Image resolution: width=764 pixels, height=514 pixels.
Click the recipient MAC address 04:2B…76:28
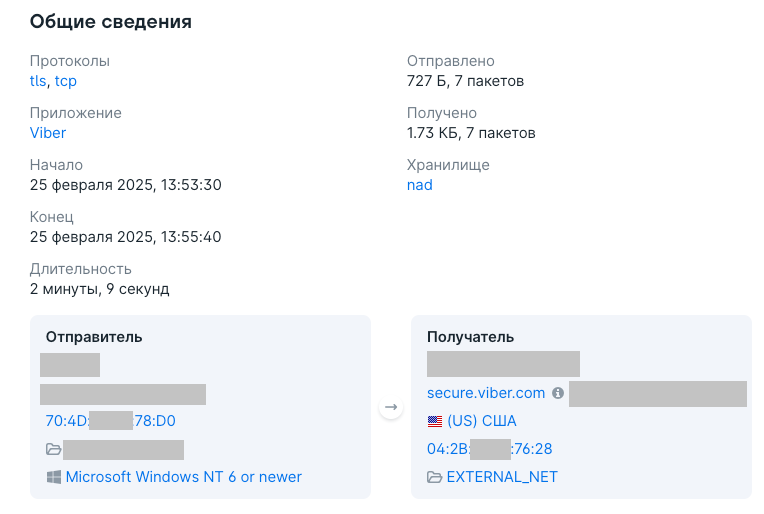tap(490, 449)
